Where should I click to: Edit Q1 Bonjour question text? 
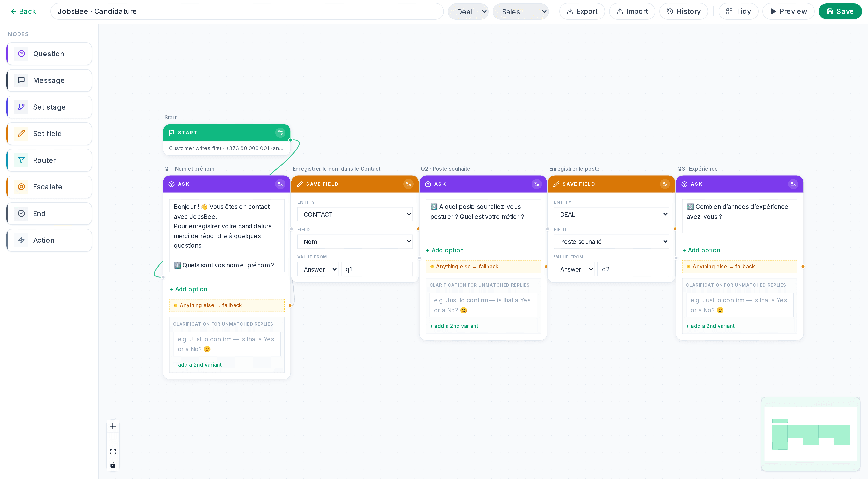(x=227, y=236)
